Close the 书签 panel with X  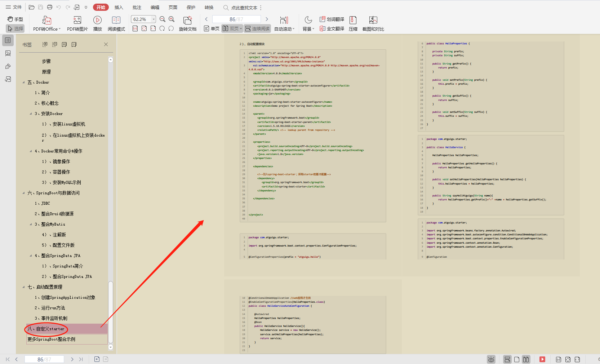coord(106,44)
